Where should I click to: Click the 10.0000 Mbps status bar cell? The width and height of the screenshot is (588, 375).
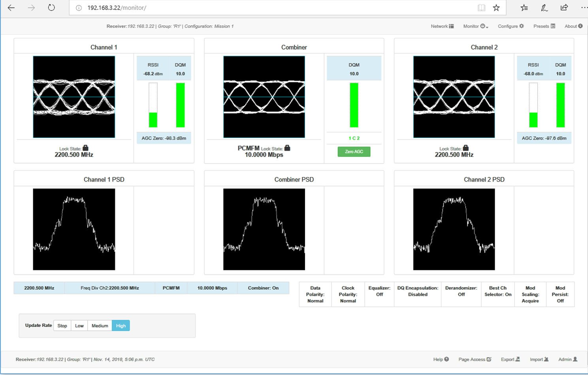(212, 288)
